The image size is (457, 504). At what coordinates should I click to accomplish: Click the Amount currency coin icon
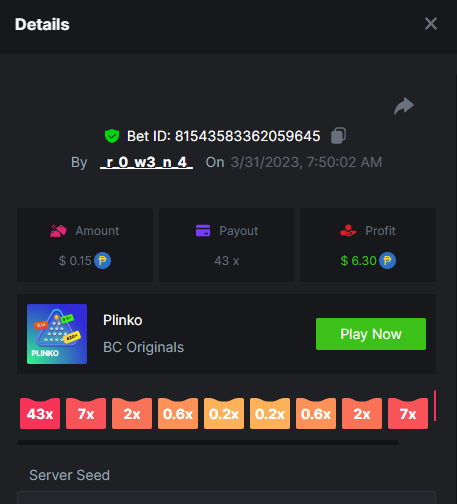(x=102, y=261)
